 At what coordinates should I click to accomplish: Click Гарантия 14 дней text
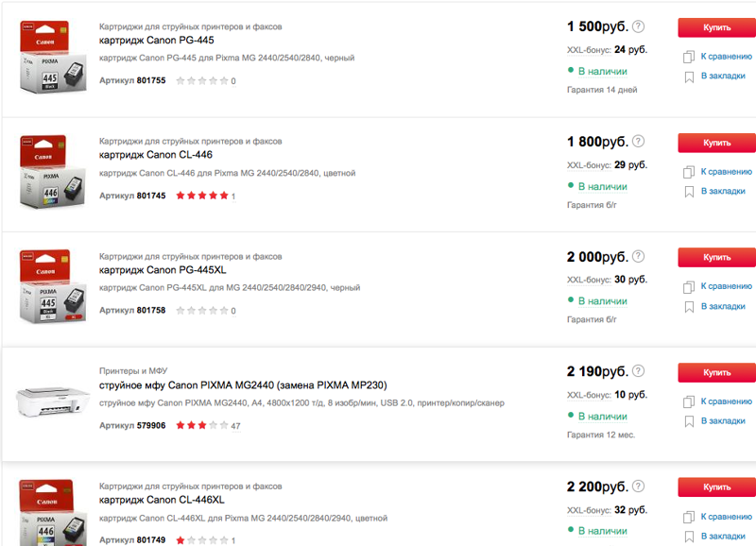coord(602,90)
